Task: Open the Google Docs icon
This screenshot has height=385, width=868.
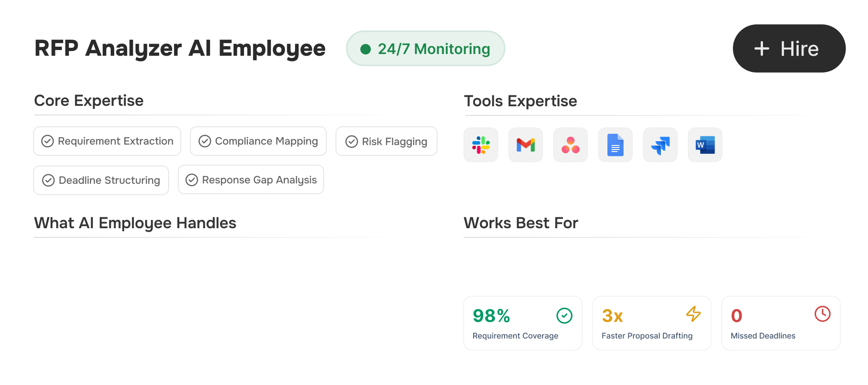Action: click(x=615, y=145)
